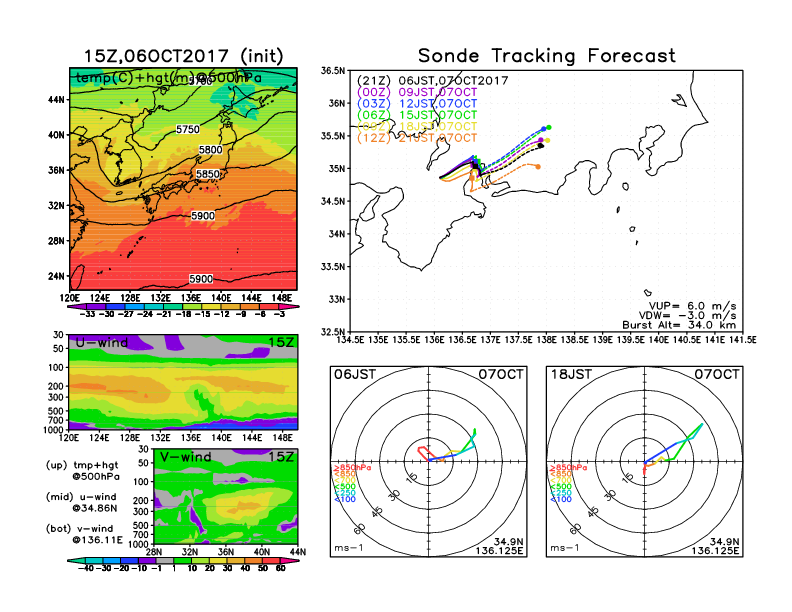Click "07OCT" in the 06JST hodograph

(x=501, y=374)
